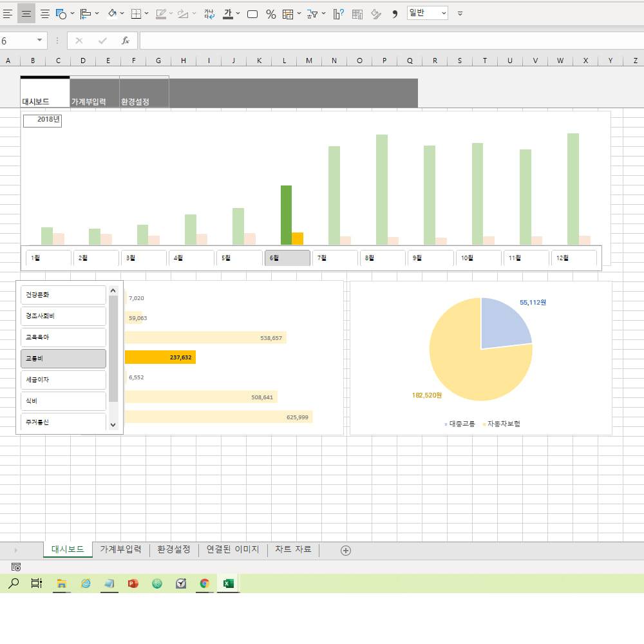Switch to 환경설정 sheet tab
Screen dimensions: 644x644
(x=174, y=549)
